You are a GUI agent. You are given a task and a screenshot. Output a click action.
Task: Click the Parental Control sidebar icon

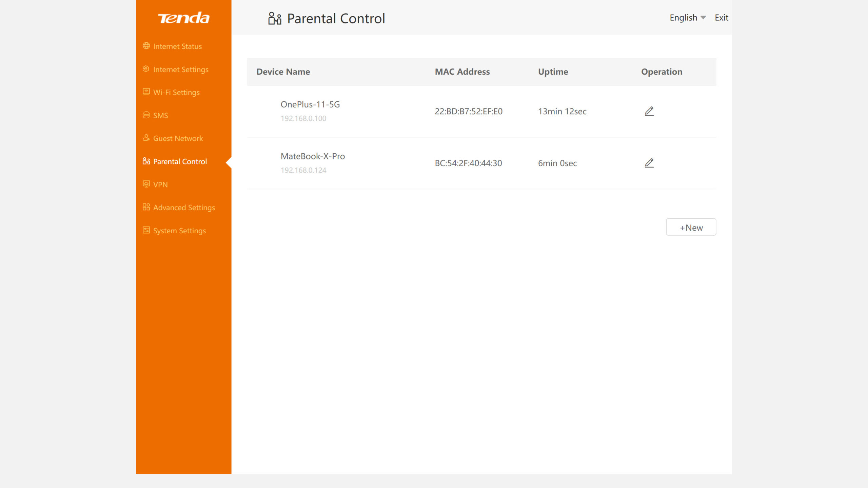pos(146,161)
